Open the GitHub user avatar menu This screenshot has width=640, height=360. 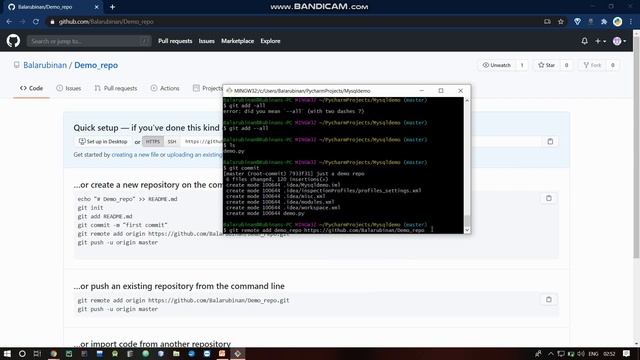tap(619, 41)
